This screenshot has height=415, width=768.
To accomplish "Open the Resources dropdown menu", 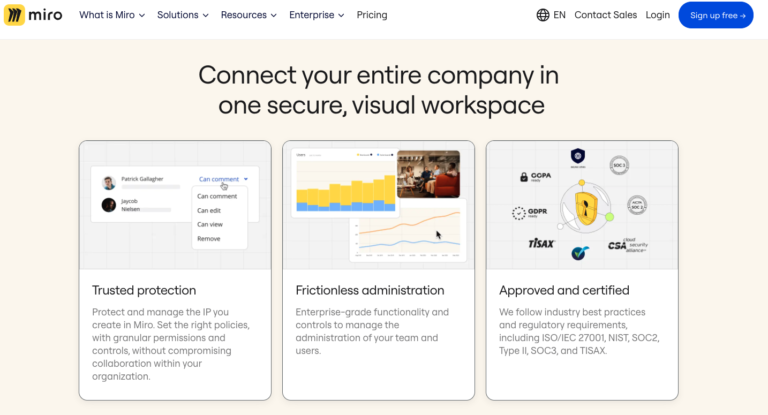I will click(250, 15).
